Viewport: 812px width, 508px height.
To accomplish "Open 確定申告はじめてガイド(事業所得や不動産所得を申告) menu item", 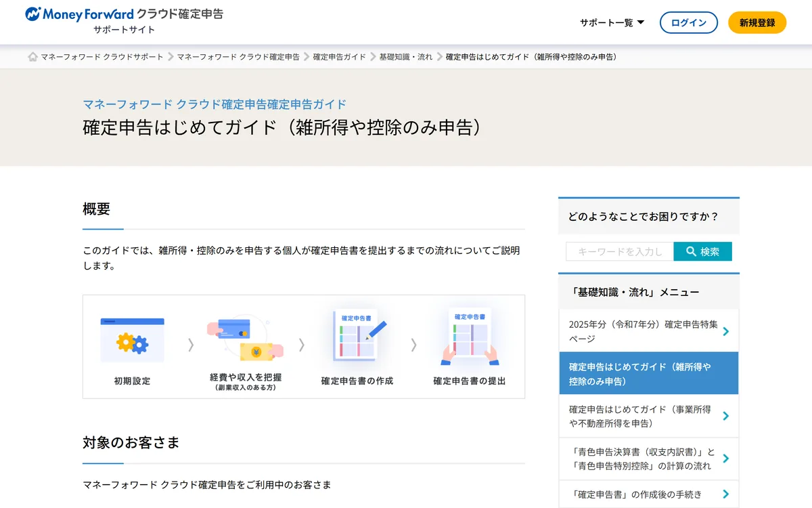I will 649,416.
